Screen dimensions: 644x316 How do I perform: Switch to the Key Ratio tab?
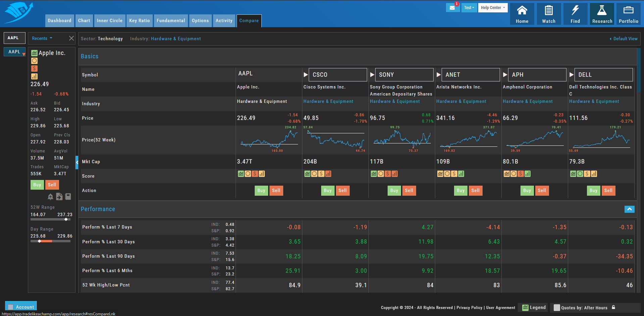click(140, 21)
